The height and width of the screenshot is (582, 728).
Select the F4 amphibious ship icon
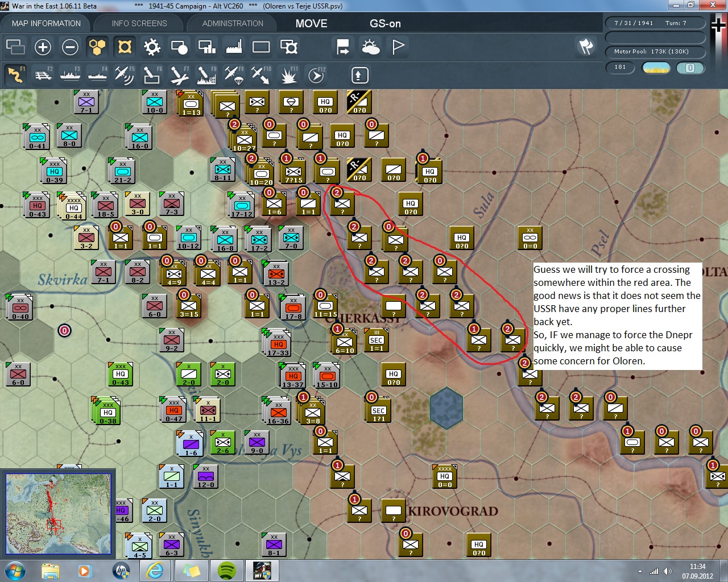point(98,74)
